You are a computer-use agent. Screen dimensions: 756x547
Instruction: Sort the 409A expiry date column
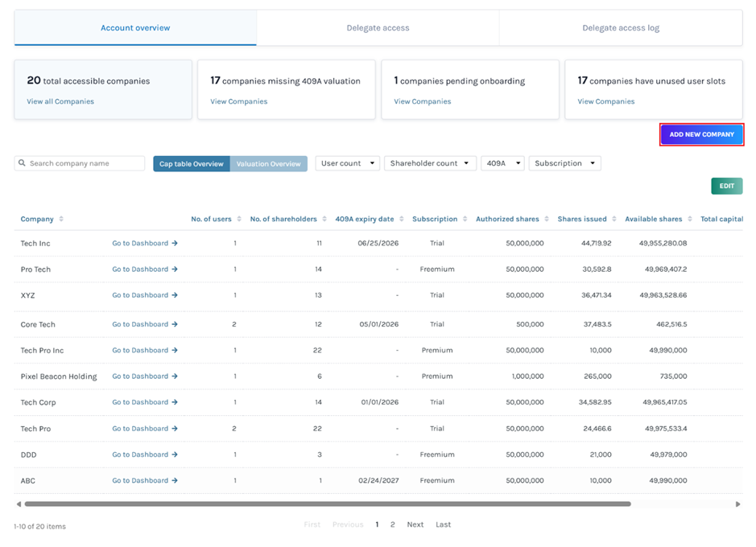point(402,220)
